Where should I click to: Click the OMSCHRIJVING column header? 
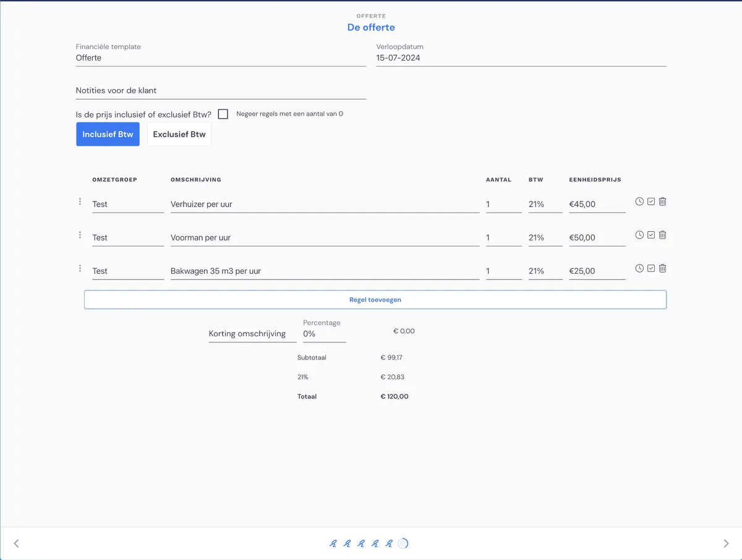coord(196,180)
